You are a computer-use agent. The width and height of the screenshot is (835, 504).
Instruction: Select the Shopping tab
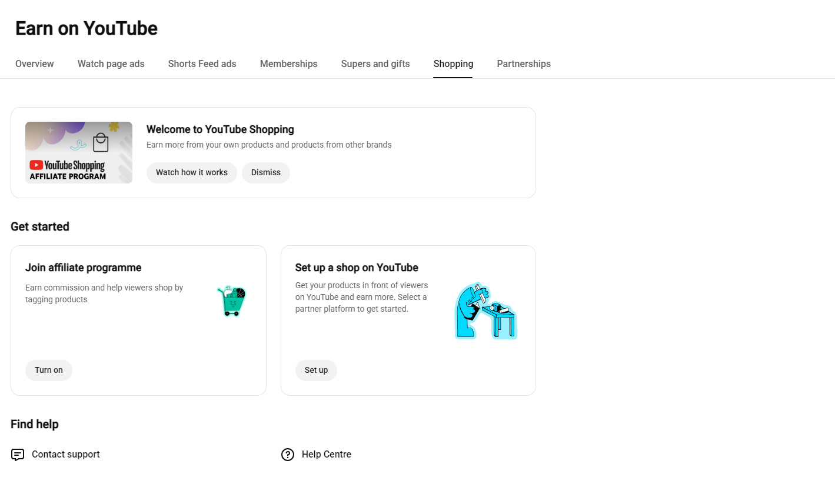tap(453, 64)
